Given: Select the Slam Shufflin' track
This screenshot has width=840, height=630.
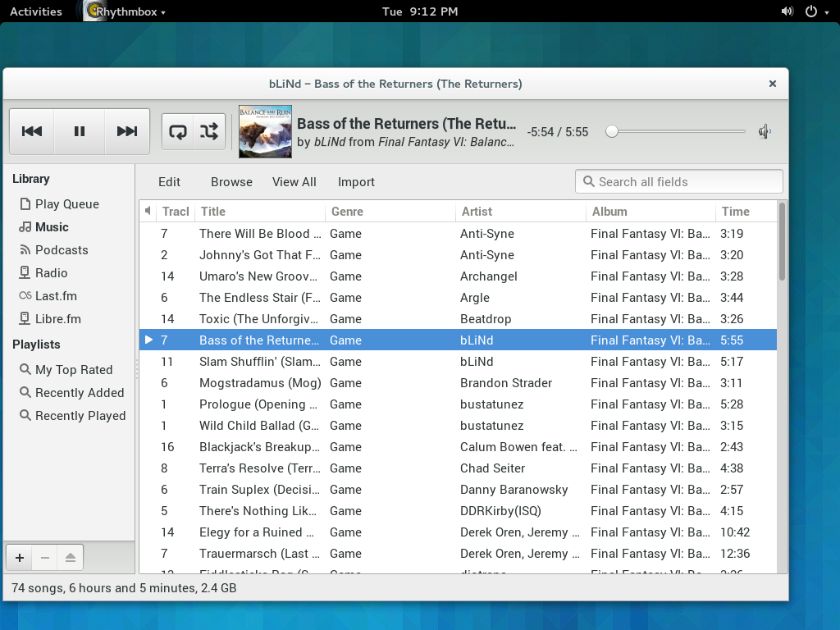Looking at the screenshot, I should (x=458, y=362).
